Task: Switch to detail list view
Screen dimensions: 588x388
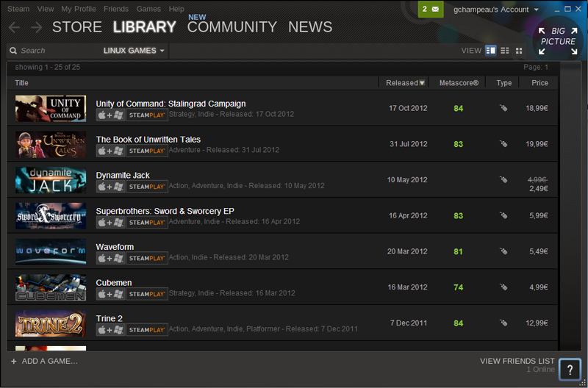Action: tap(491, 51)
